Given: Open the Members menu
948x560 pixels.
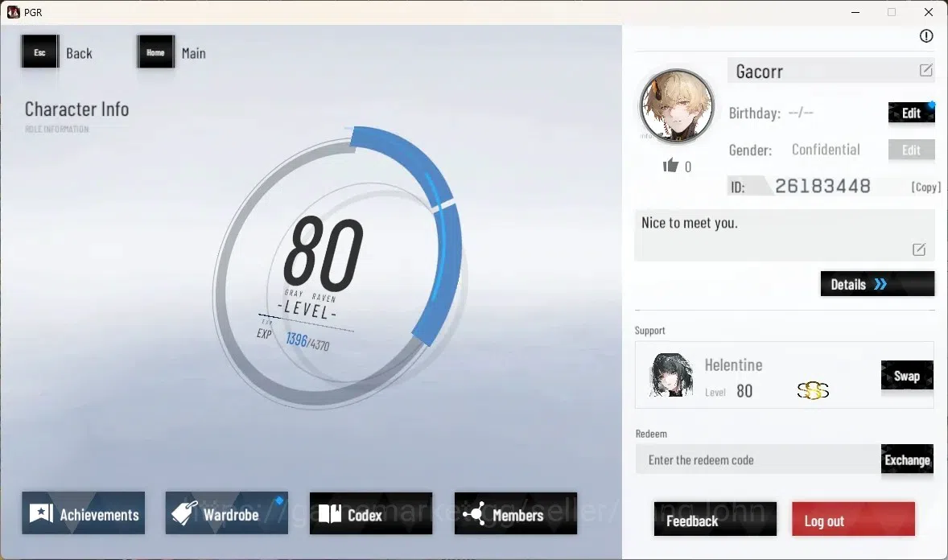Looking at the screenshot, I should [x=516, y=513].
